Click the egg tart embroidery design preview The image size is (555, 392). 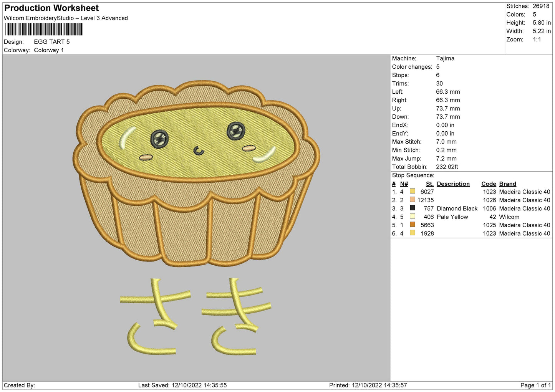coord(196,174)
